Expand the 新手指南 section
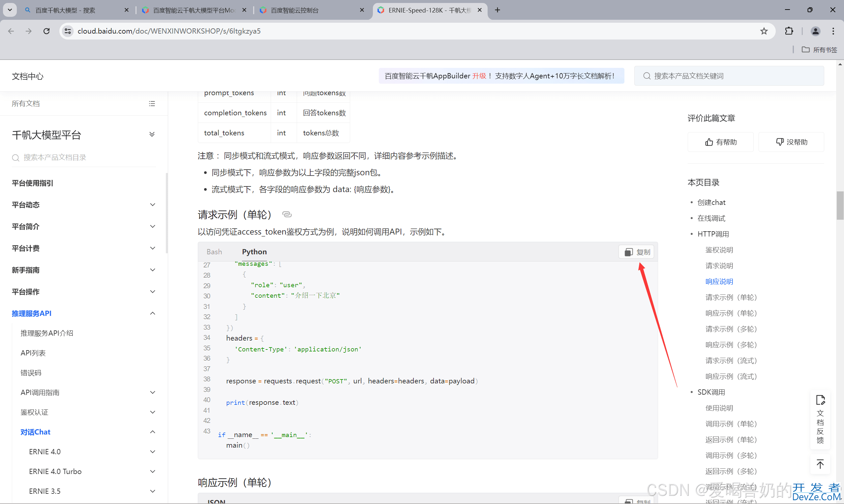The image size is (844, 504). coord(153,270)
